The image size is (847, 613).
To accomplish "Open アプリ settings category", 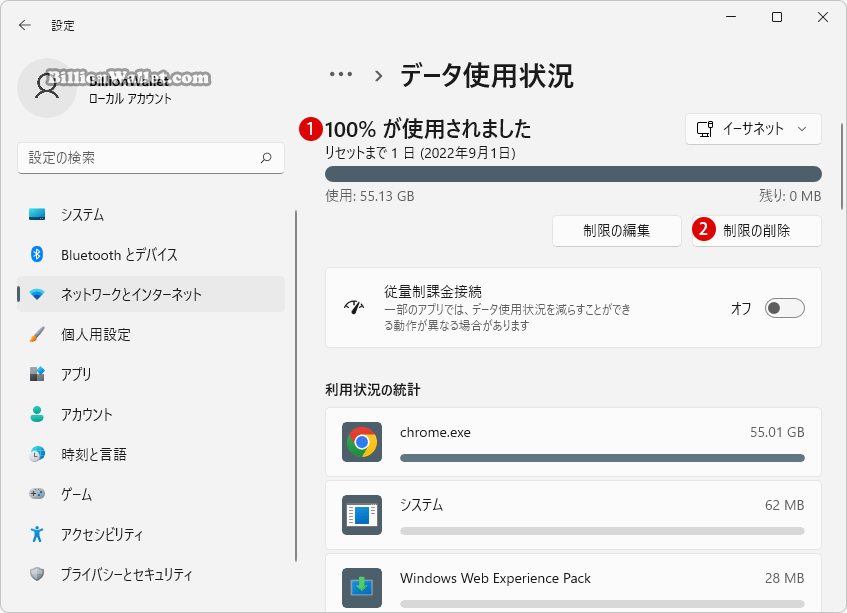I will [x=151, y=374].
